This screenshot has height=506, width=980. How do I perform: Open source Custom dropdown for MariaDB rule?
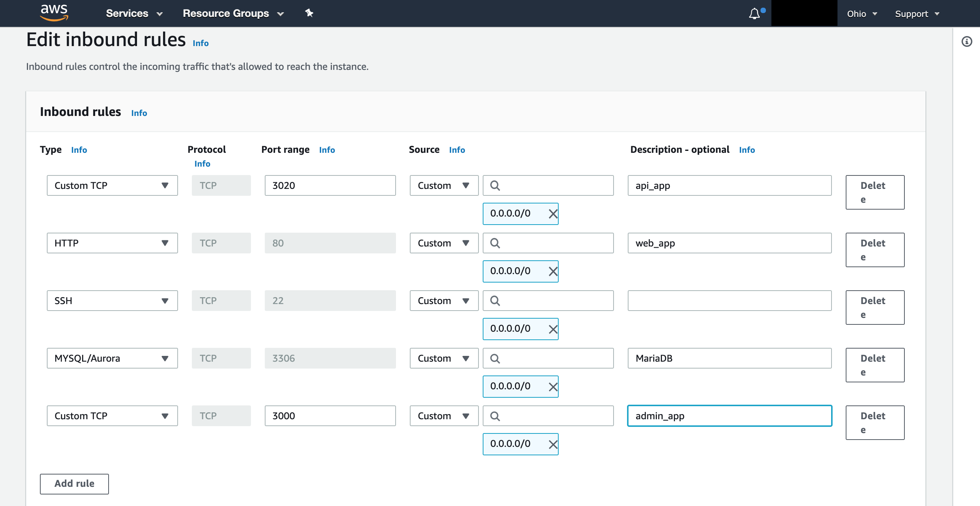pos(444,358)
